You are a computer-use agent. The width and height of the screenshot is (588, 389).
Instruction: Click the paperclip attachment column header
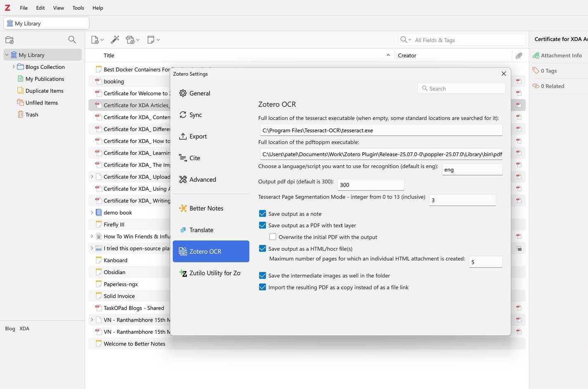[519, 55]
